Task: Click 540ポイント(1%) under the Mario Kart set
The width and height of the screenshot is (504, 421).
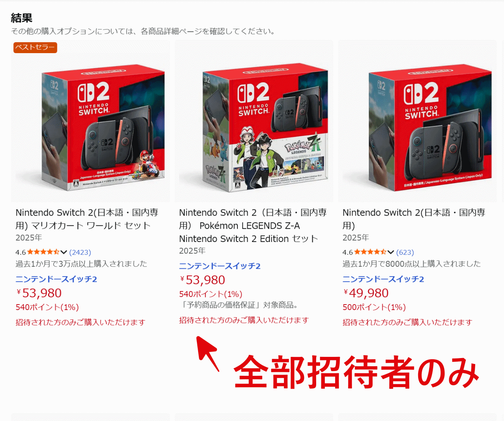Action: [x=47, y=307]
